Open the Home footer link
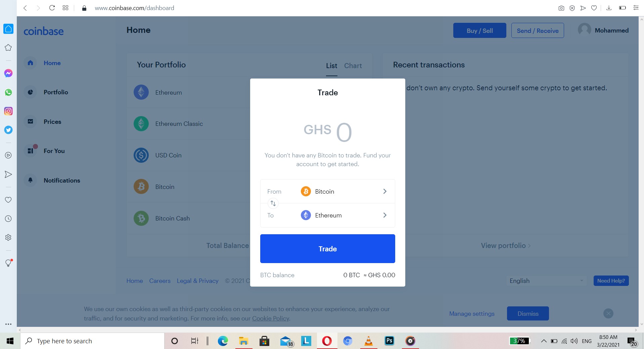This screenshot has width=644, height=349. coord(135,281)
